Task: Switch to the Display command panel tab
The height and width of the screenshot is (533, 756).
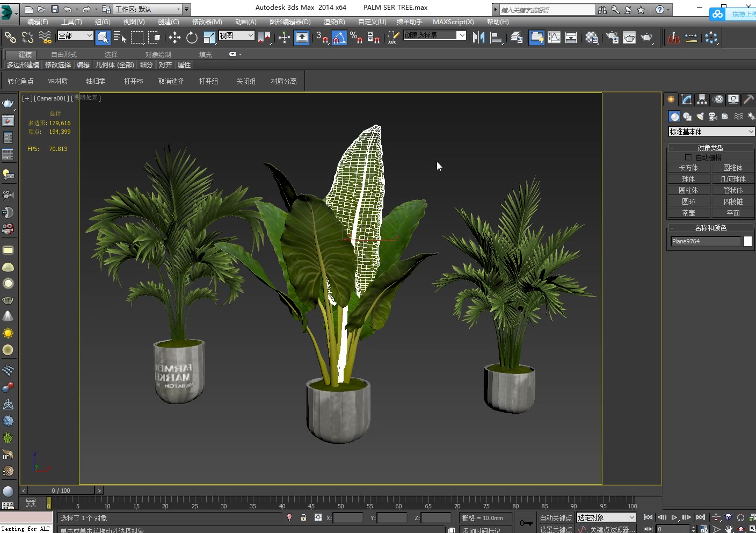Action: [x=733, y=99]
